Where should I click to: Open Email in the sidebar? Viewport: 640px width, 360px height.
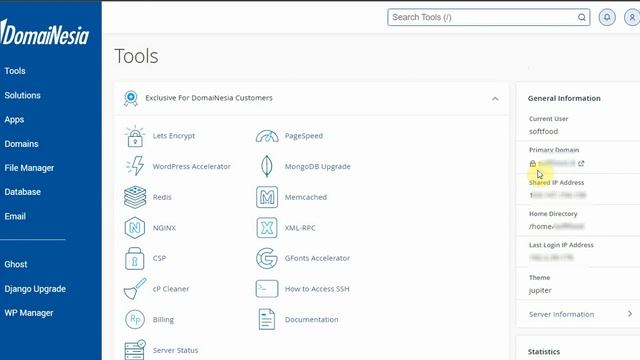click(x=15, y=216)
